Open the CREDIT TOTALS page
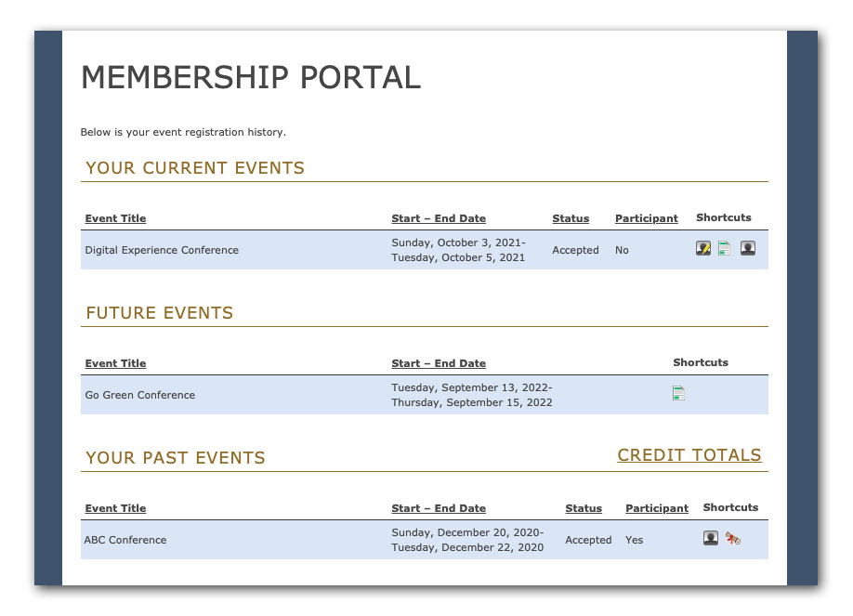 point(689,455)
